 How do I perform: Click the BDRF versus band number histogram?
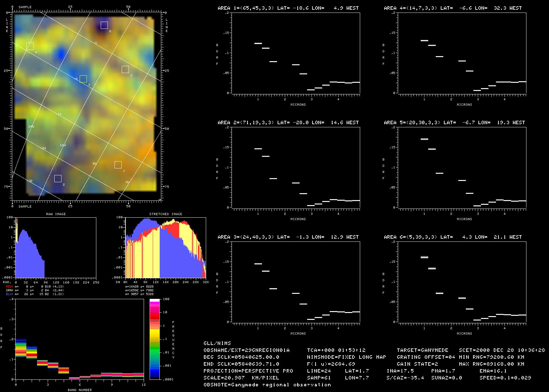click(x=79, y=339)
